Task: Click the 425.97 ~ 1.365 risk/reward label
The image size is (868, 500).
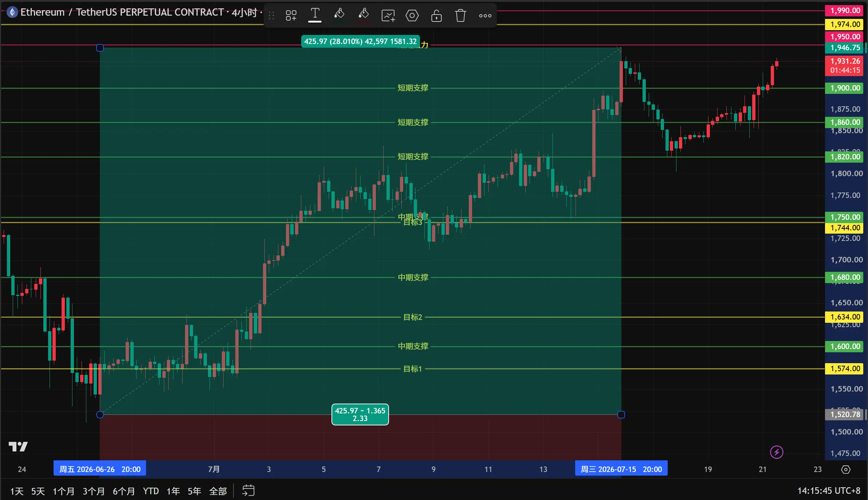Action: (360, 414)
